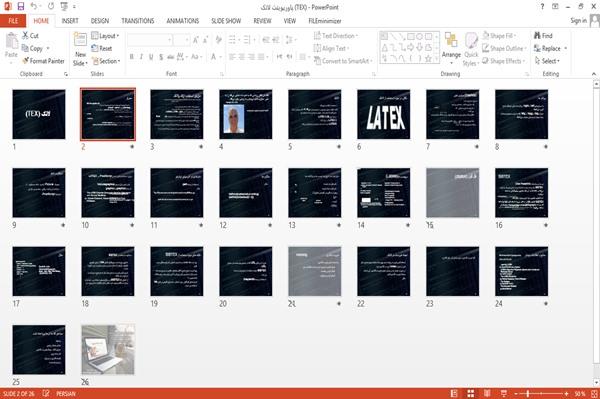Click the Replace button
The image size is (600, 399).
coord(550,48)
